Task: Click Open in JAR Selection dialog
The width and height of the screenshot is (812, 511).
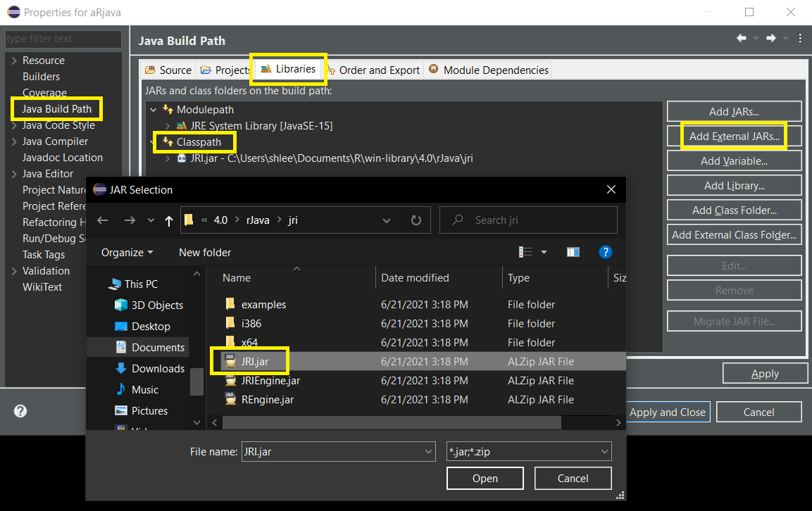Action: point(485,479)
